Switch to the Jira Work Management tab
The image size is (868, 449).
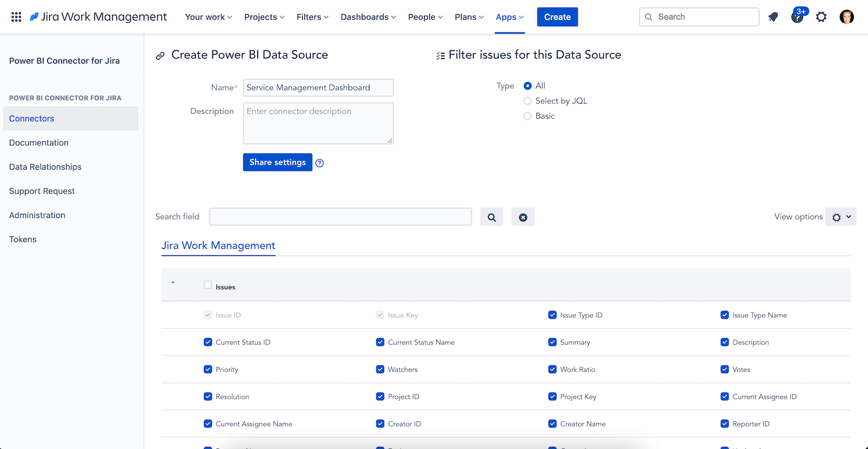[218, 246]
